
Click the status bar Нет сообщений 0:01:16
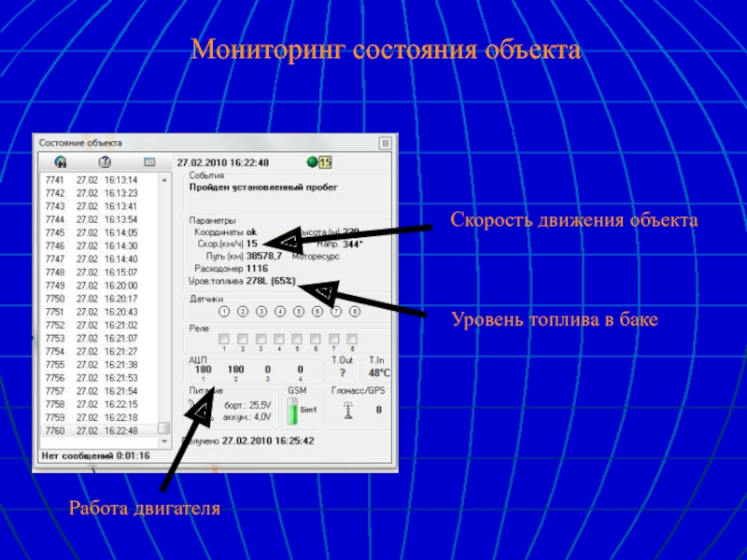96,455
